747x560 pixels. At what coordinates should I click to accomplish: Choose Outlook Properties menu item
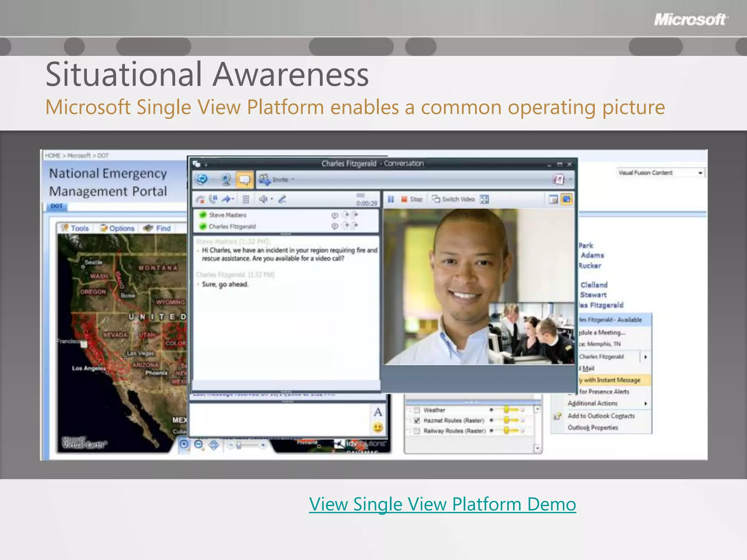593,428
